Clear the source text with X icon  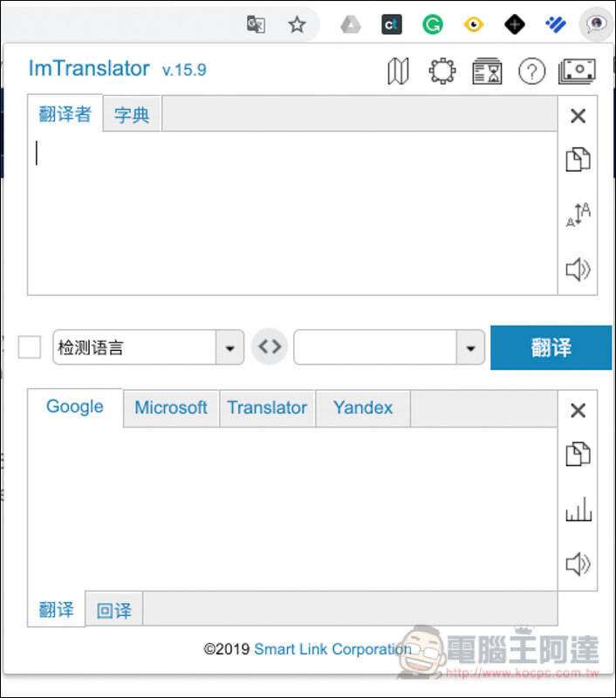pyautogui.click(x=578, y=116)
